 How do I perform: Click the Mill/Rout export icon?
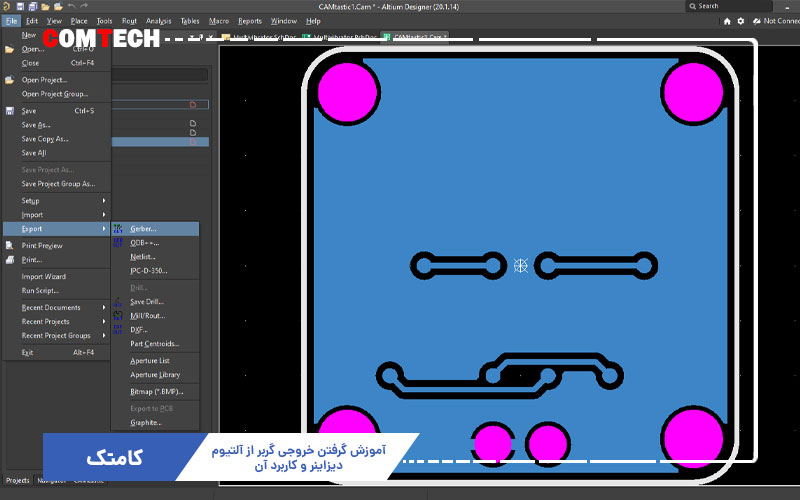coord(118,315)
